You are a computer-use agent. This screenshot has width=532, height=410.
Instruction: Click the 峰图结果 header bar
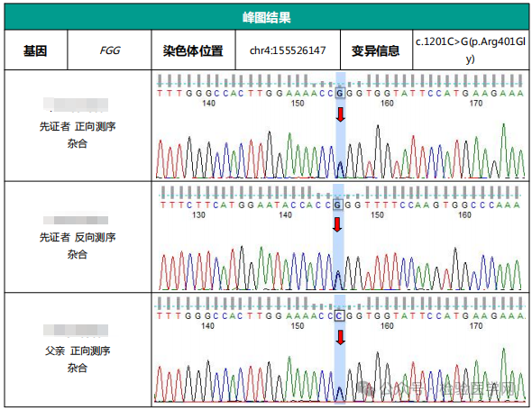pos(266,17)
